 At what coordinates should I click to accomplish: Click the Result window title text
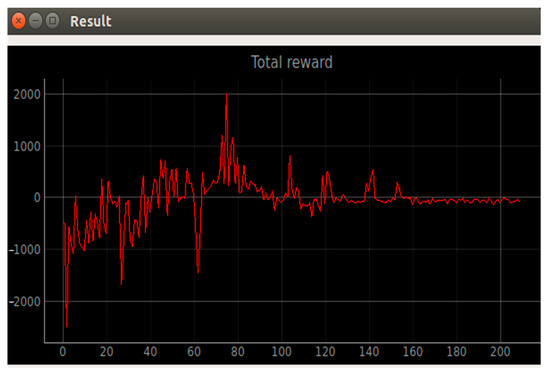click(91, 21)
